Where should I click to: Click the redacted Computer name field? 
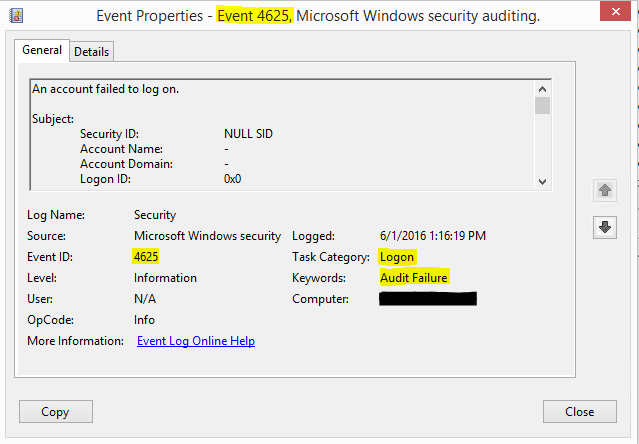[428, 299]
